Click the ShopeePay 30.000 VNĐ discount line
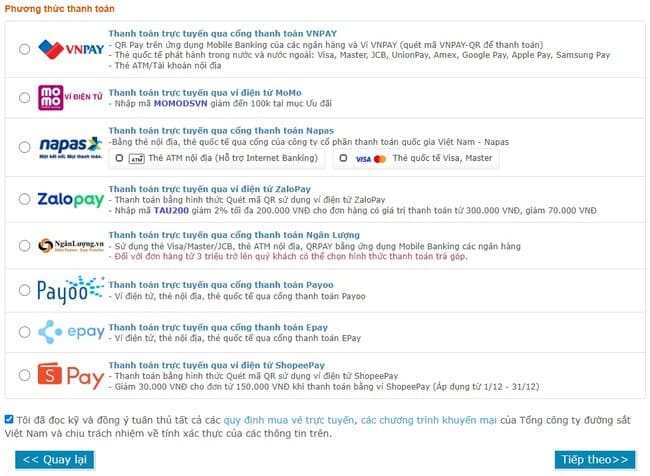Image resolution: width=650 pixels, height=476 pixels. 324,387
